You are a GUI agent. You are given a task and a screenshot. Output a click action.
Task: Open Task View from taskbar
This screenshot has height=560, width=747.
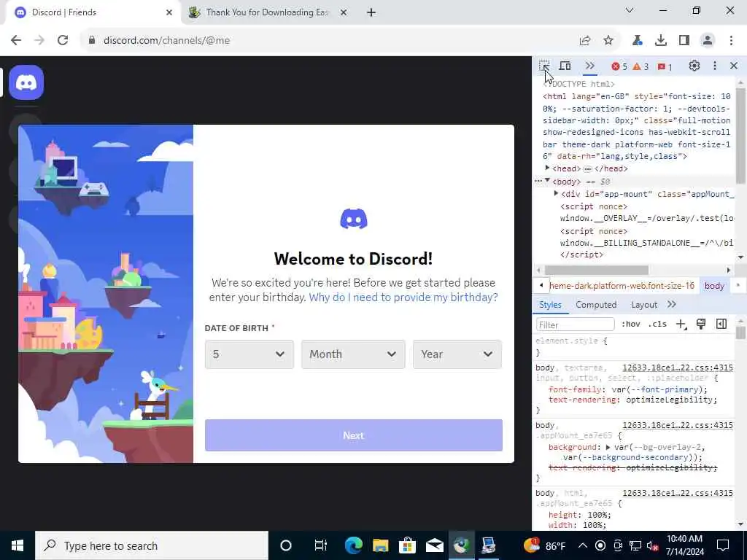coord(321,545)
